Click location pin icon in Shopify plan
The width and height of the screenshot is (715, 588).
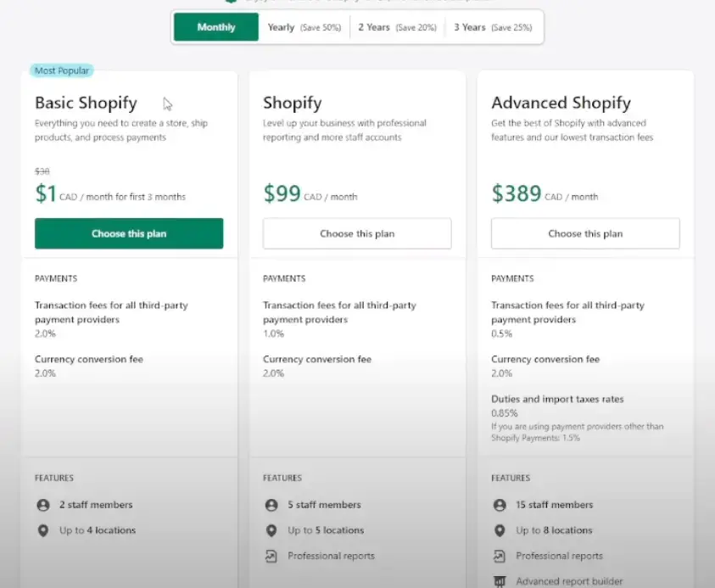coord(271,530)
